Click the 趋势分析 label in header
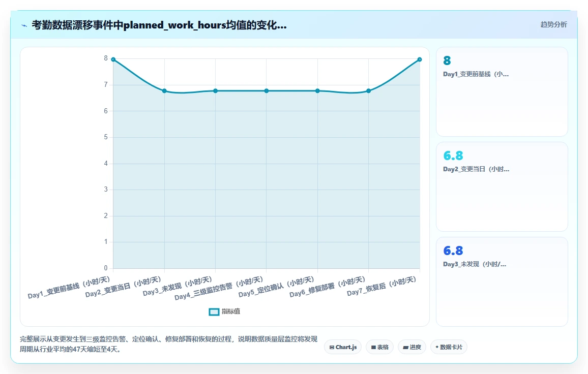The image size is (588, 374). [553, 25]
